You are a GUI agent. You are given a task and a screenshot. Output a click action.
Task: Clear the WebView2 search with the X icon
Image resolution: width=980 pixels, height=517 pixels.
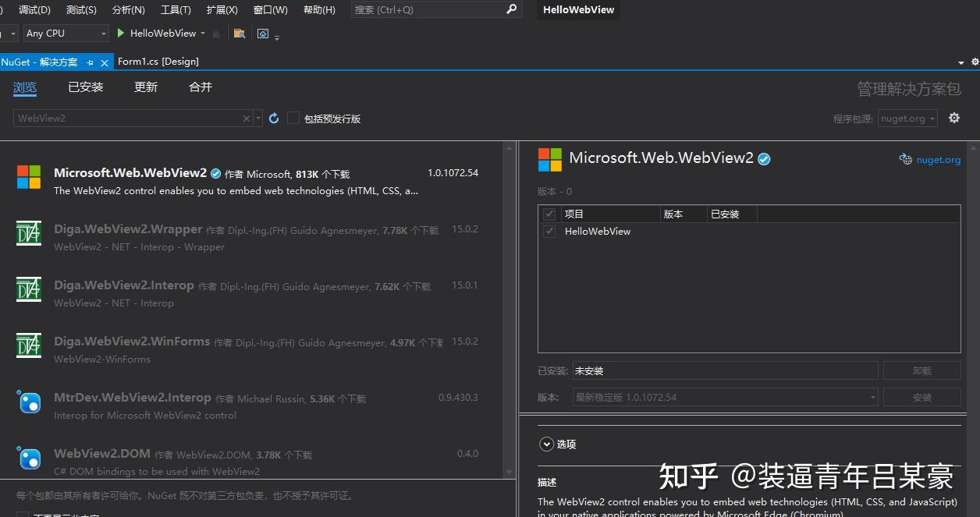(246, 118)
